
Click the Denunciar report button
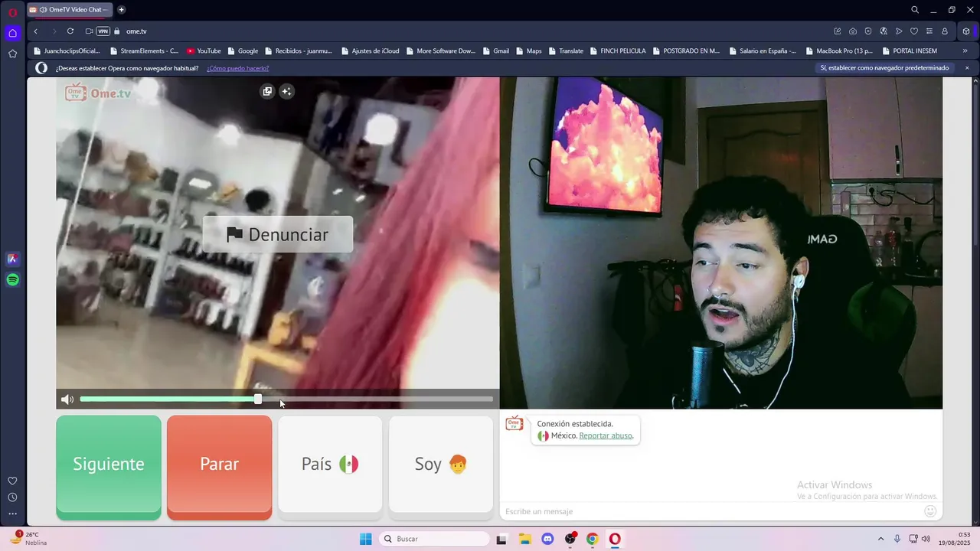click(277, 234)
